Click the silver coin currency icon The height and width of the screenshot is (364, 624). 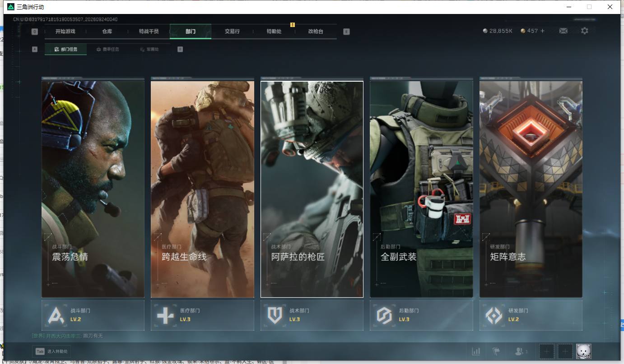[x=485, y=31]
